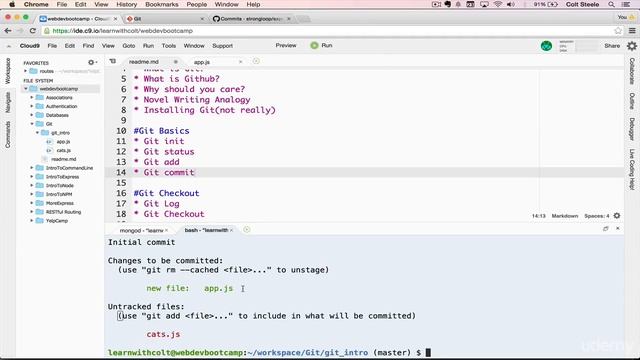The width and height of the screenshot is (640, 360).
Task: Open the Tools menu
Action: pos(169,46)
